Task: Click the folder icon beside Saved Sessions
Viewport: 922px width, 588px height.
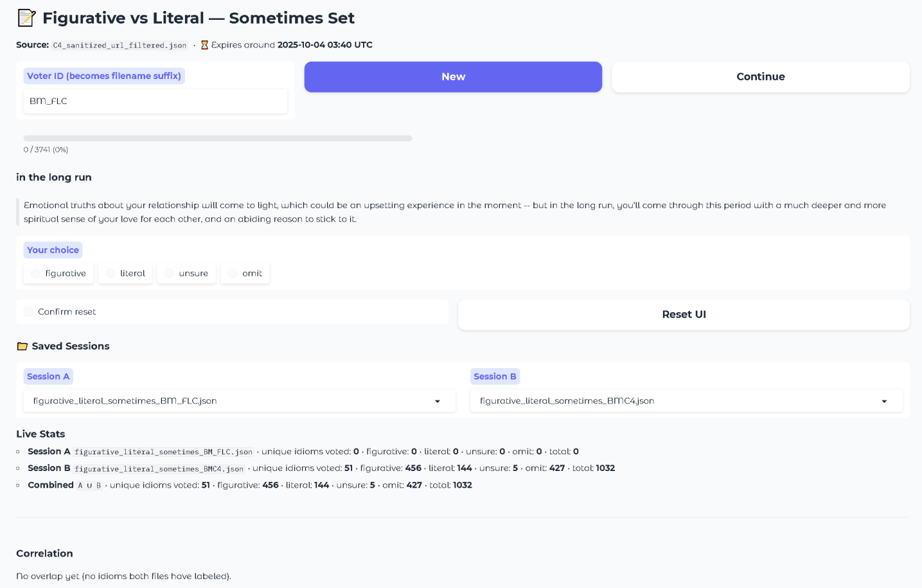Action: click(x=22, y=346)
